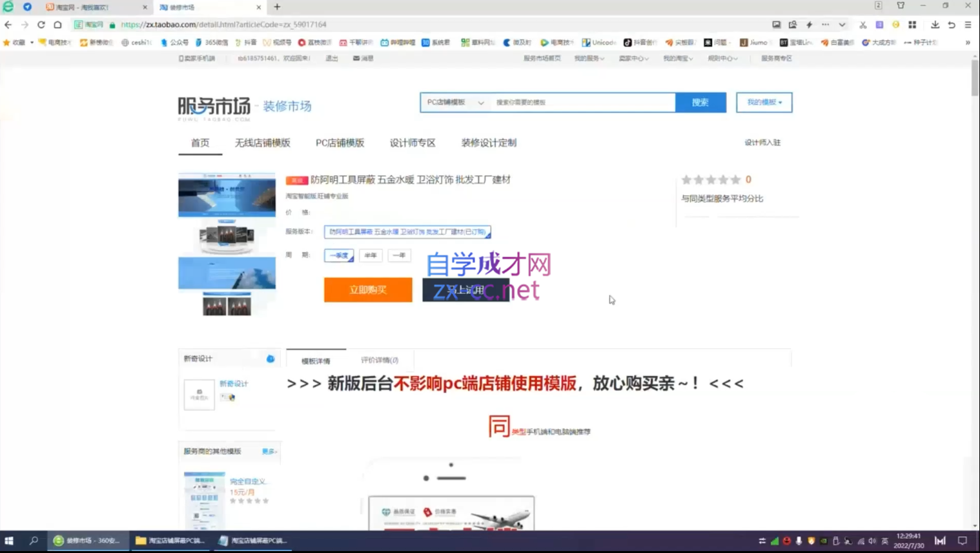Open the Jiumo bookmark
Screen dimensions: 980x553
tap(753, 43)
